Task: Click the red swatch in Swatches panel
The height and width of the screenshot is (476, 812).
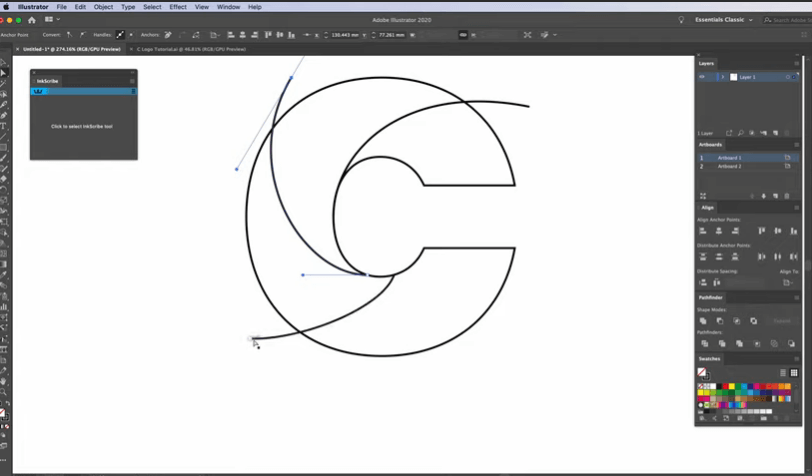Action: (726, 386)
